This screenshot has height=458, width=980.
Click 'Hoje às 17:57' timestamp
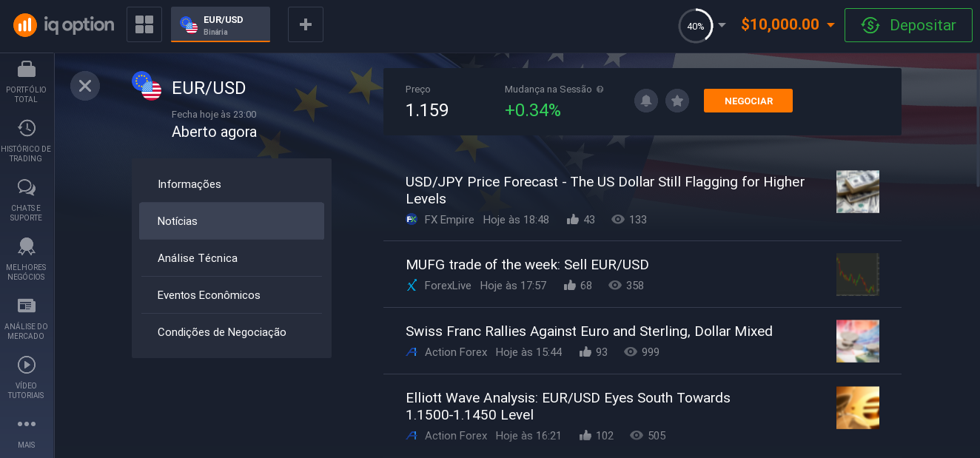(x=513, y=286)
